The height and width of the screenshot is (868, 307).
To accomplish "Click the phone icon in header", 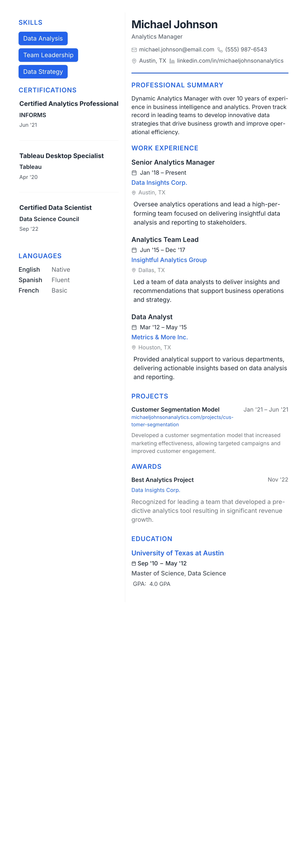I will coord(220,50).
